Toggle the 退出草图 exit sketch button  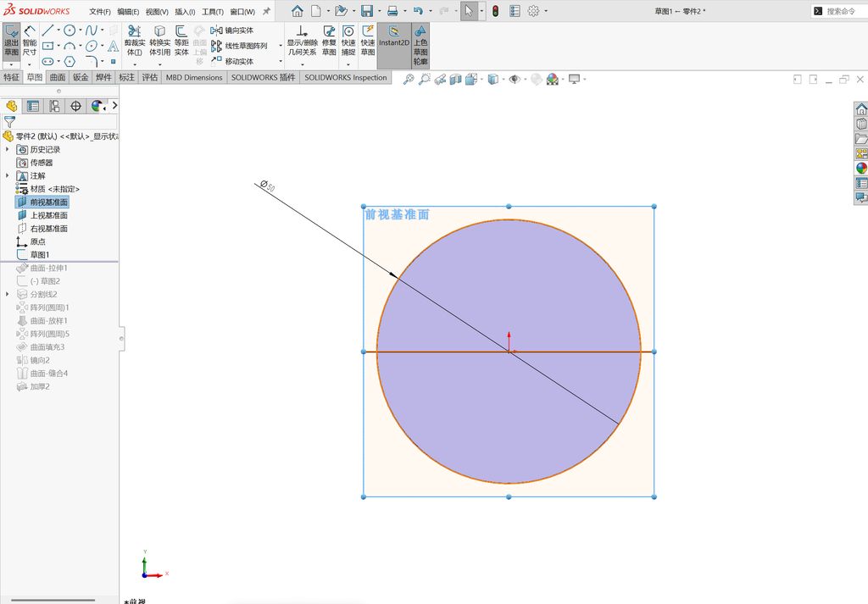coord(11,41)
